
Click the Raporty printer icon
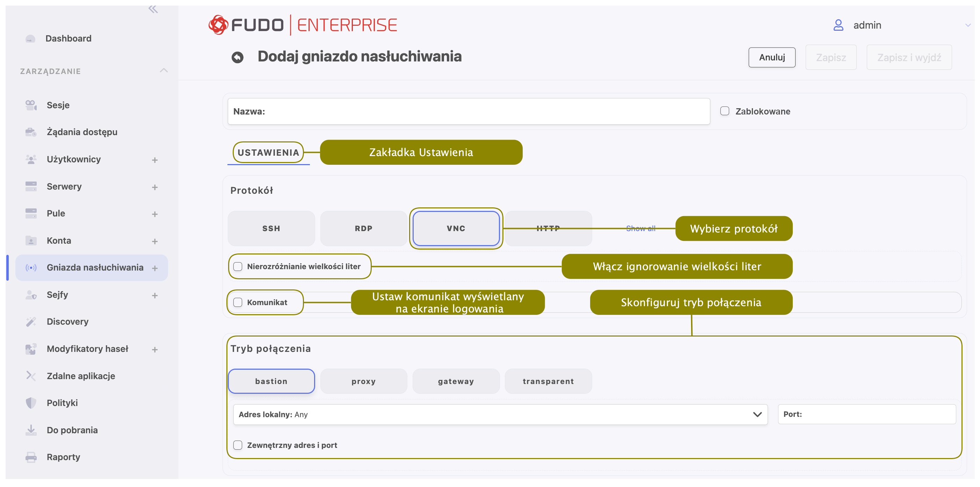coord(31,457)
